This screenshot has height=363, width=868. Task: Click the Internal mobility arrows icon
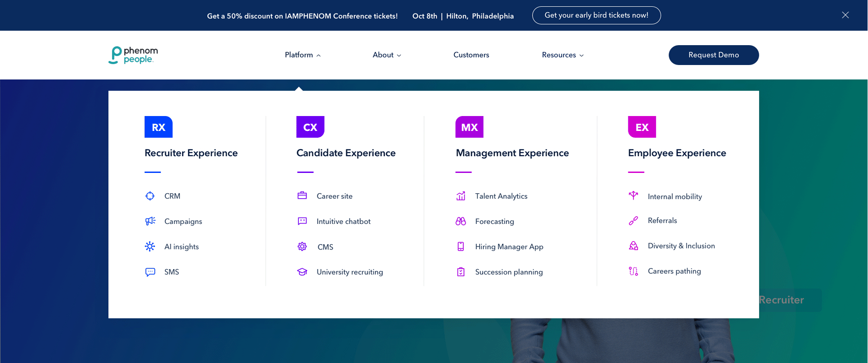(x=633, y=195)
